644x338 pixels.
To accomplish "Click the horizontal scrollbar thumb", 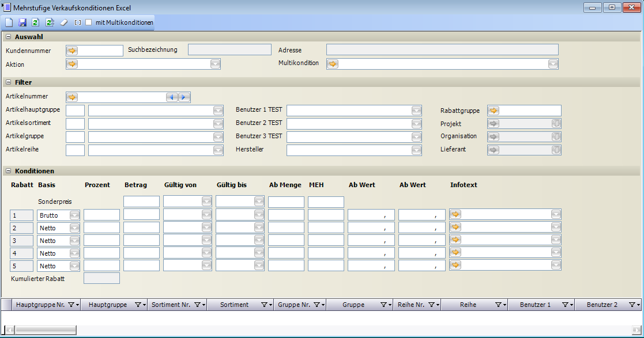I will coord(45,330).
